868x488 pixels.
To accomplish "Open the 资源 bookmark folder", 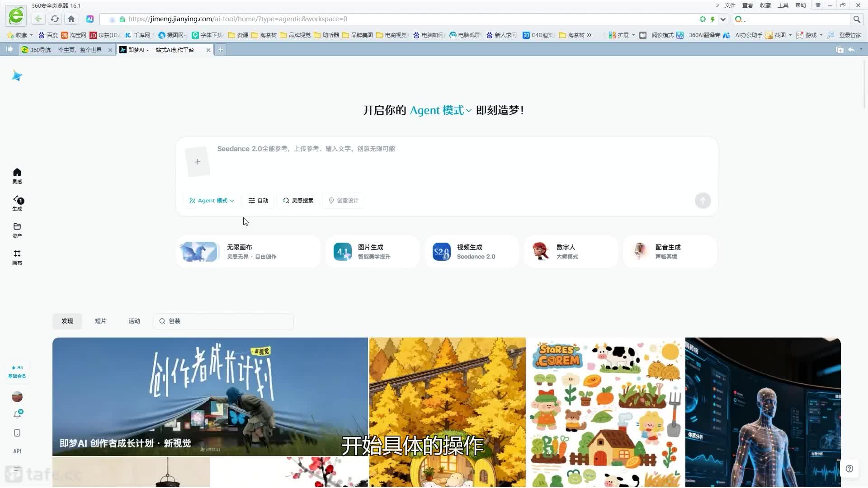I will [x=238, y=35].
